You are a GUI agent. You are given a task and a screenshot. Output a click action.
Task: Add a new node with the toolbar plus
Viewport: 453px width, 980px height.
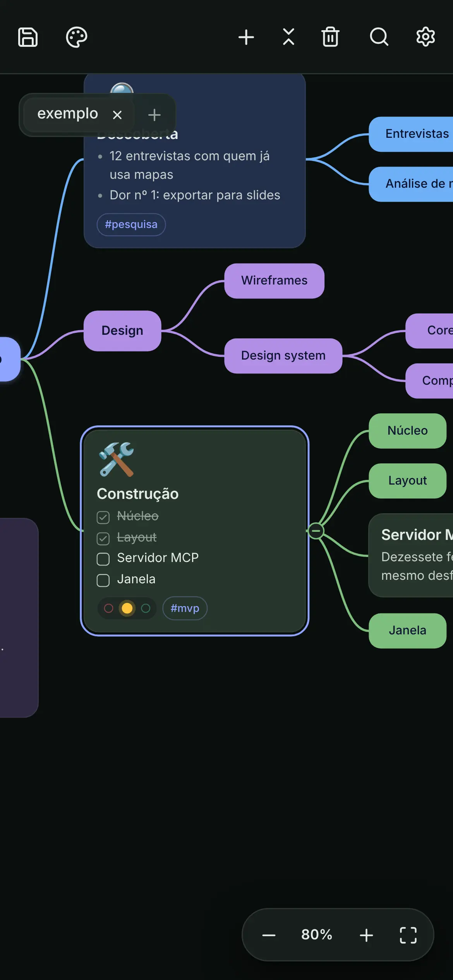(x=246, y=37)
